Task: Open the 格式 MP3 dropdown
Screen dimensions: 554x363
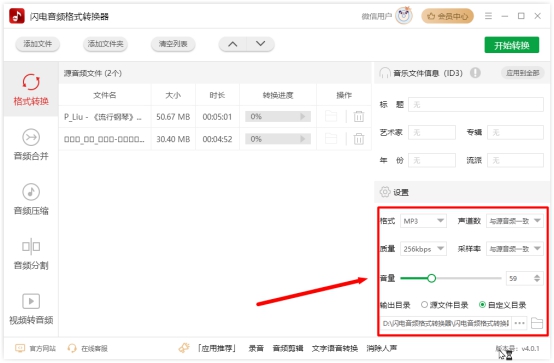Action: pyautogui.click(x=423, y=221)
